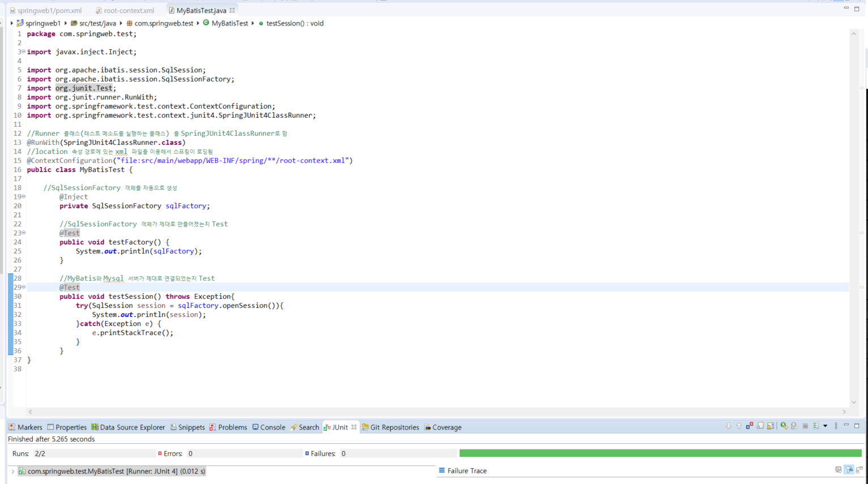This screenshot has height=484, width=868.
Task: Minimize the editor area
Action: 846,8
